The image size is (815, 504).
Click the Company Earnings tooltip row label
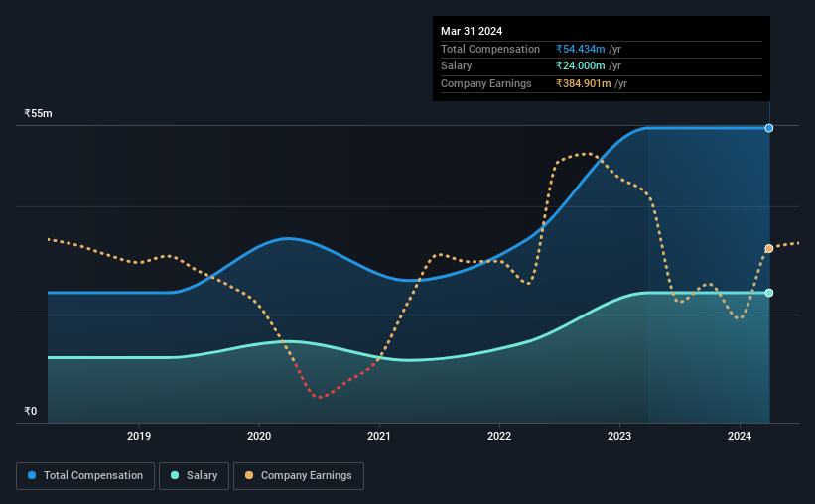486,83
